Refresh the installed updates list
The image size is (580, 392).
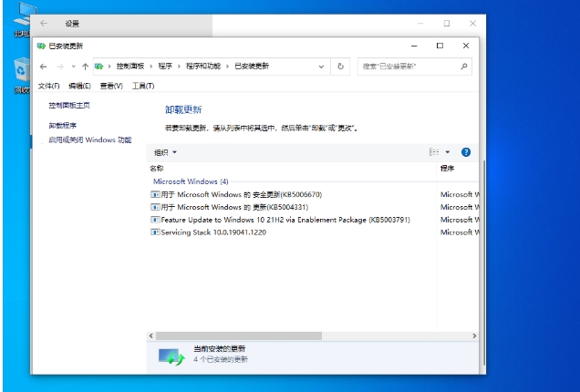tap(341, 67)
